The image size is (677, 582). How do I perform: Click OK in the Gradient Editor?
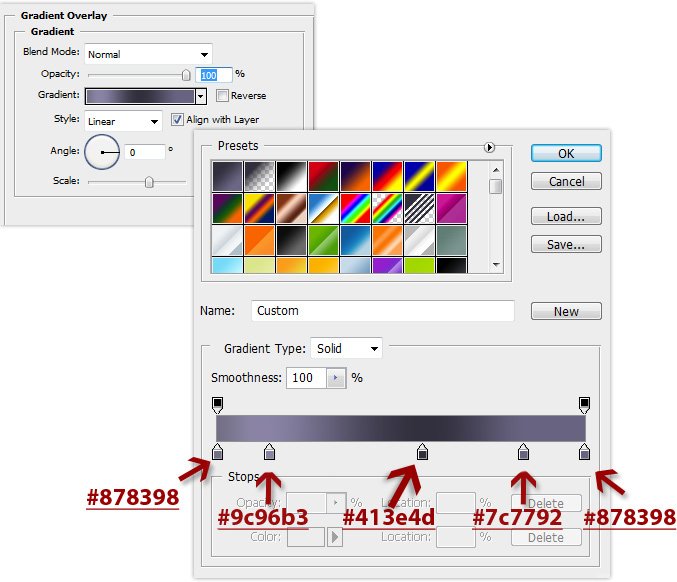click(566, 153)
